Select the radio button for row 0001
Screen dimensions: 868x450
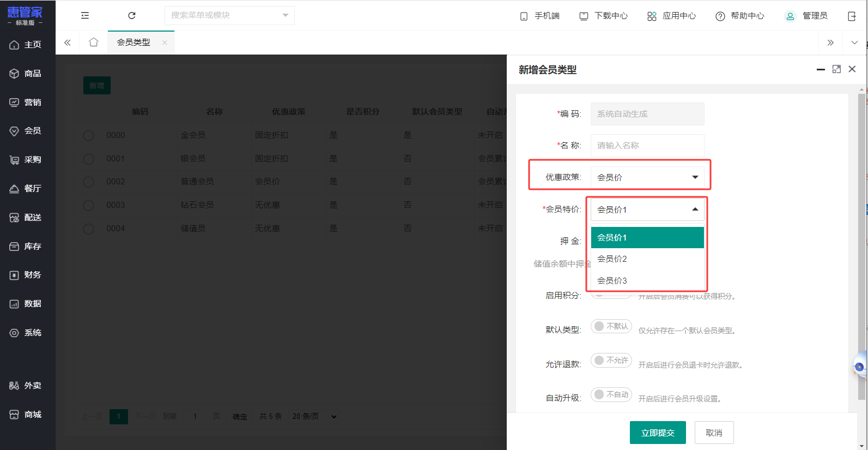(x=88, y=159)
